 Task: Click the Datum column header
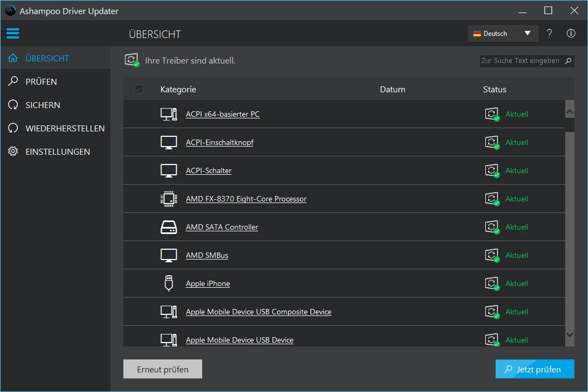pos(392,89)
